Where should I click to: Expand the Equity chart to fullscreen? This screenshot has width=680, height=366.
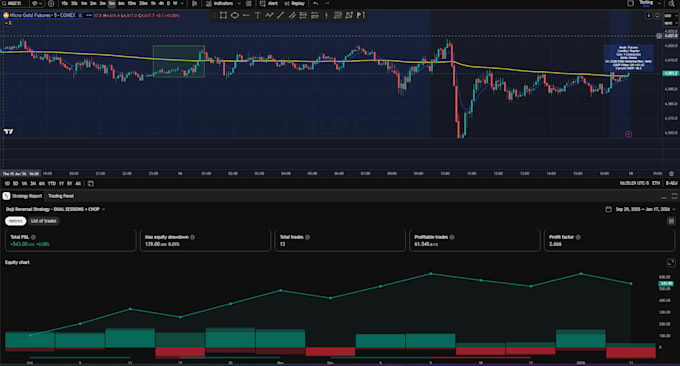pos(671,263)
